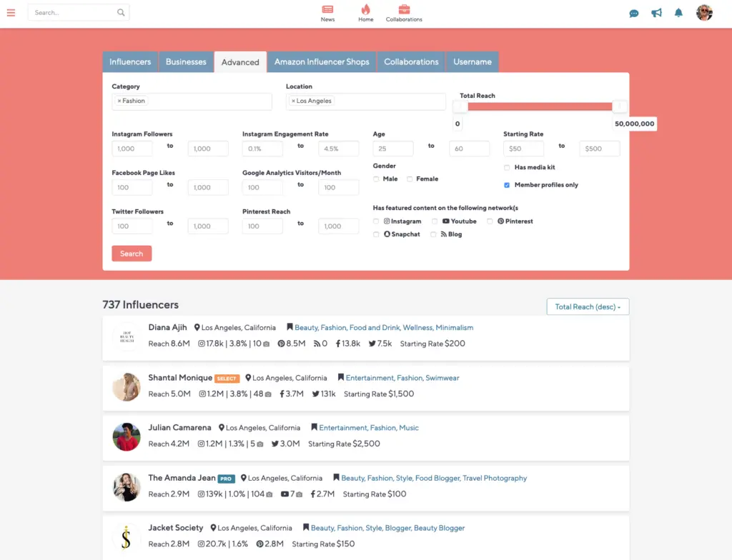Open the hamburger menu icon
The height and width of the screenshot is (560, 732).
11,13
